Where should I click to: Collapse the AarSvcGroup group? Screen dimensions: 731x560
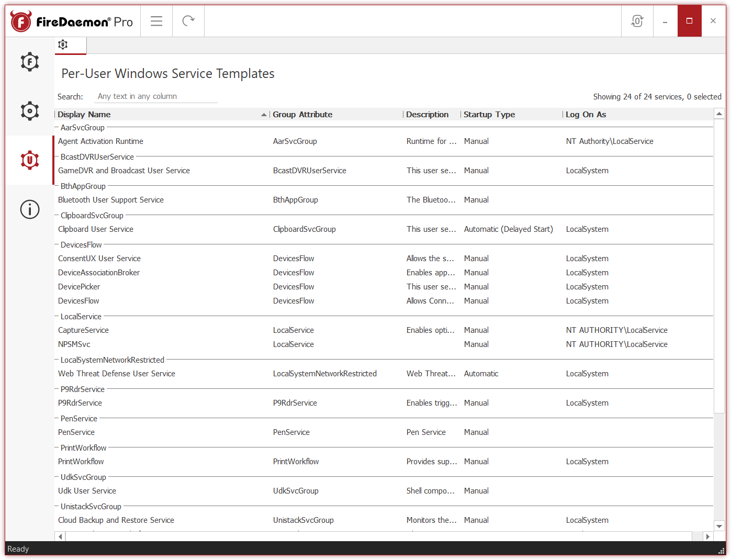pyautogui.click(x=57, y=127)
